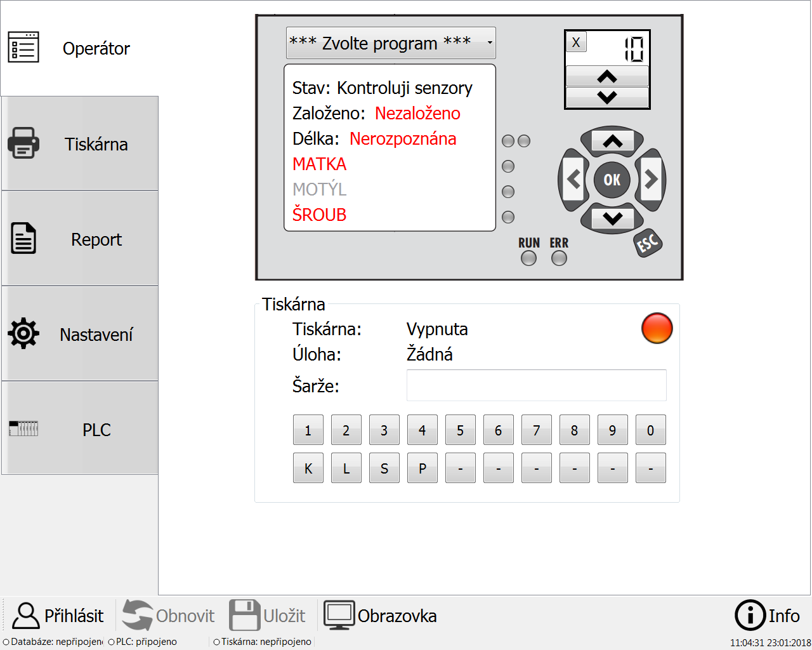
Task: Switch to the Tiskárna sidebar tab
Action: click(80, 143)
